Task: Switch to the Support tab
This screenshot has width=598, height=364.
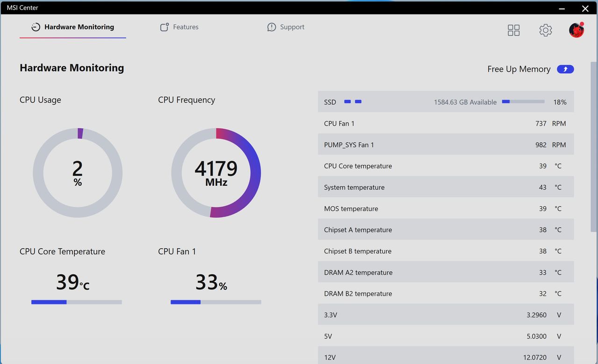Action: click(x=285, y=27)
